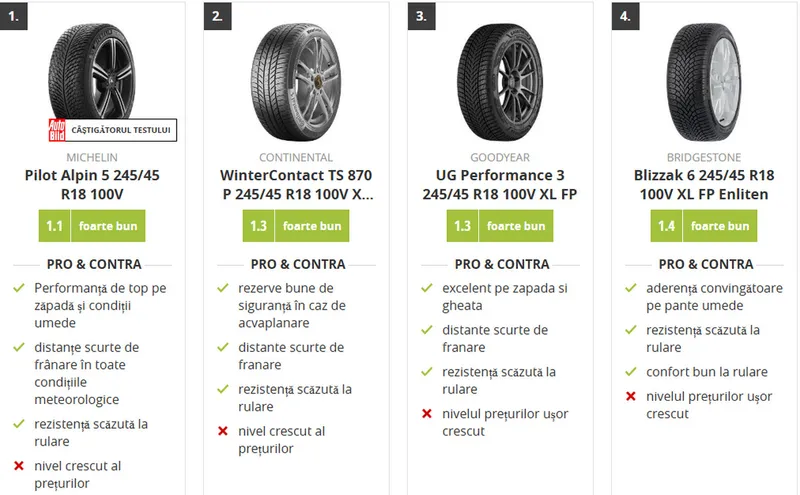The image size is (800, 495).
Task: Click Continental's 1.3 foarte bun rating badge
Action: [x=296, y=226]
